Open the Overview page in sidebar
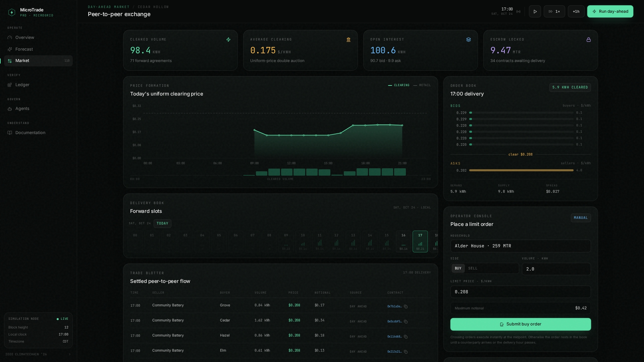644x362 pixels. tap(38, 38)
